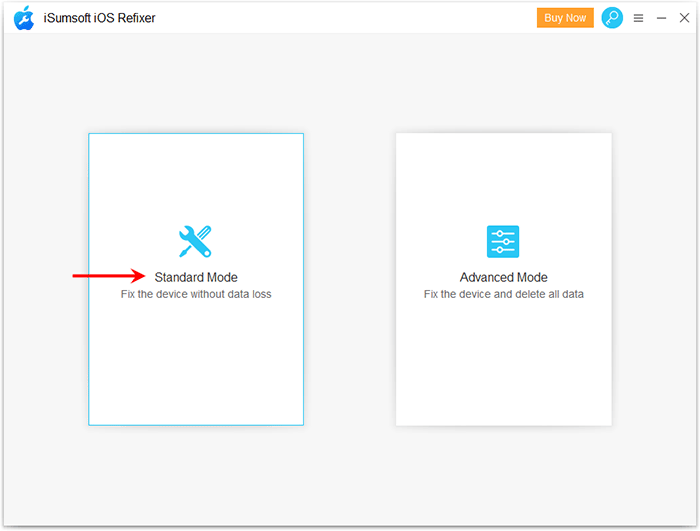The image size is (700, 531).
Task: Click the Buy Now button
Action: [565, 18]
